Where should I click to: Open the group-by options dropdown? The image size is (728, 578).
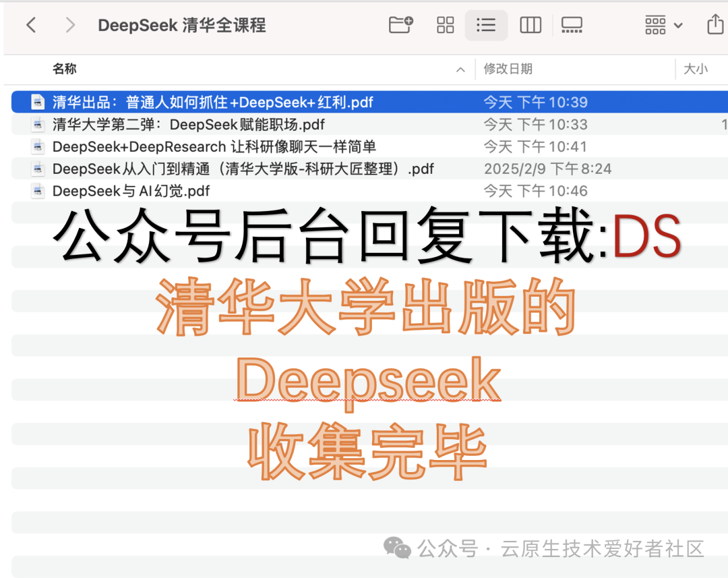663,25
